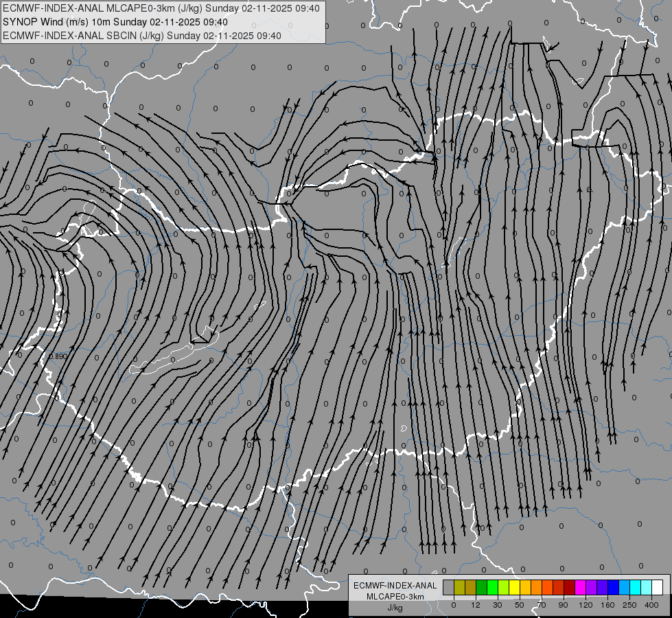Click the 400 value on the legend scale

(x=651, y=605)
